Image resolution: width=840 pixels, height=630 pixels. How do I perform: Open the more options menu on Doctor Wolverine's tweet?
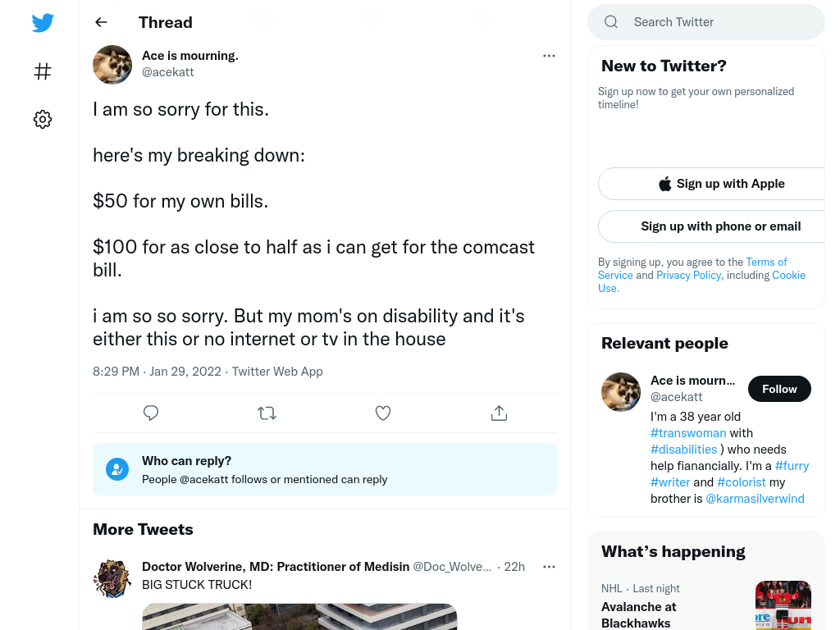coord(549,567)
